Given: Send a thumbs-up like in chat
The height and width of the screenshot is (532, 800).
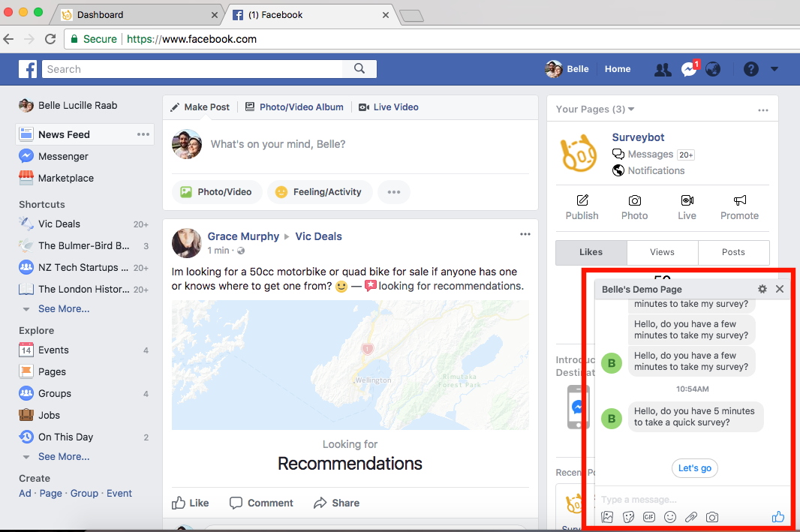Looking at the screenshot, I should [777, 516].
